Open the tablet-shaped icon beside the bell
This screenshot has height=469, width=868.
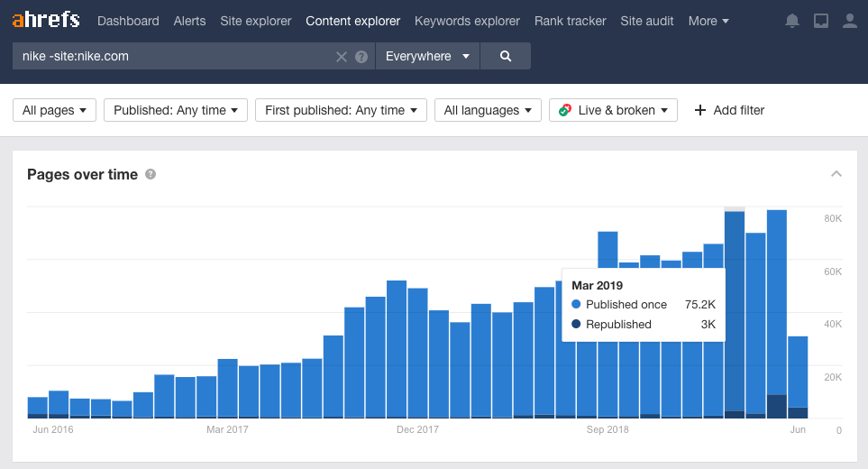(x=821, y=21)
